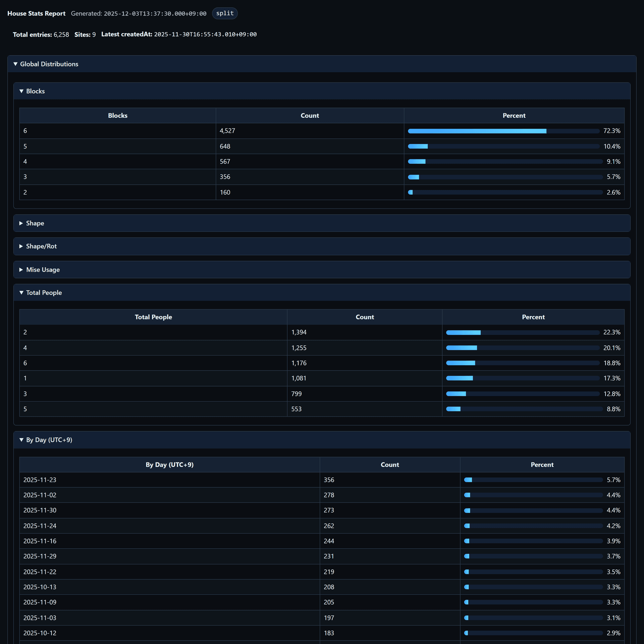
Task: Collapse the Global Distributions section
Action: click(322, 64)
